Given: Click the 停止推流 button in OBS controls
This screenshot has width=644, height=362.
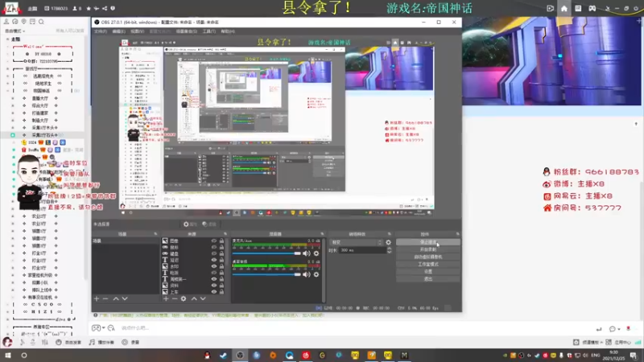Looking at the screenshot, I should tap(428, 242).
